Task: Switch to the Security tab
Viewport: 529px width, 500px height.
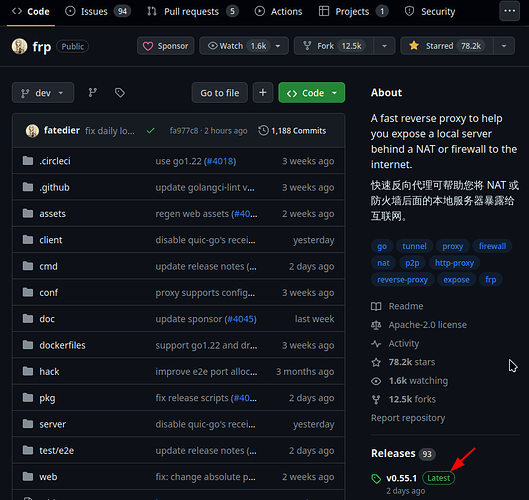Action: click(x=430, y=11)
